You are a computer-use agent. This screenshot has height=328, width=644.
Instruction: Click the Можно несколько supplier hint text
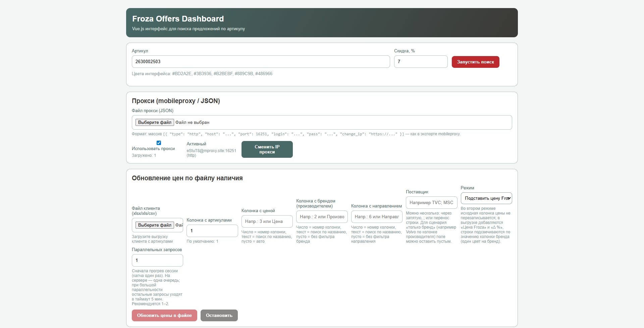[x=431, y=228]
